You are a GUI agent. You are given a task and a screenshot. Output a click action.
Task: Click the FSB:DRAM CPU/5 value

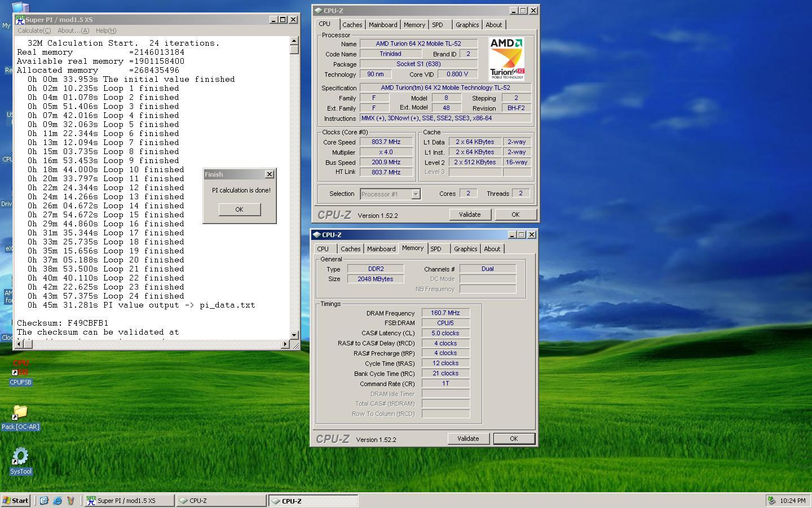[445, 323]
